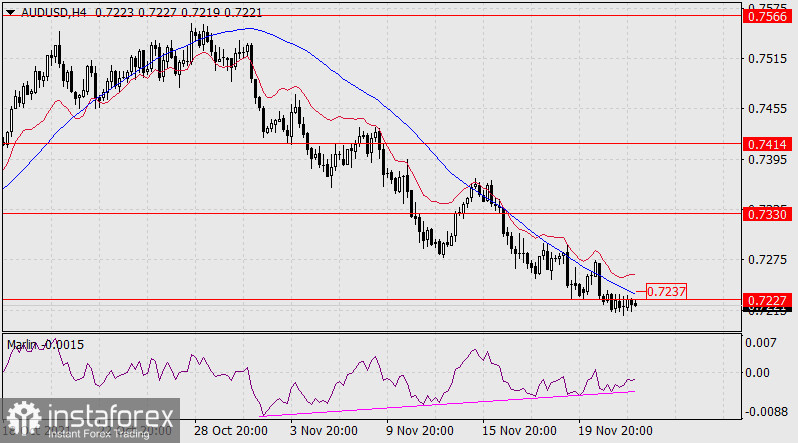Select the boxed 0.7237 price tag
This screenshot has width=798, height=443.
[667, 291]
